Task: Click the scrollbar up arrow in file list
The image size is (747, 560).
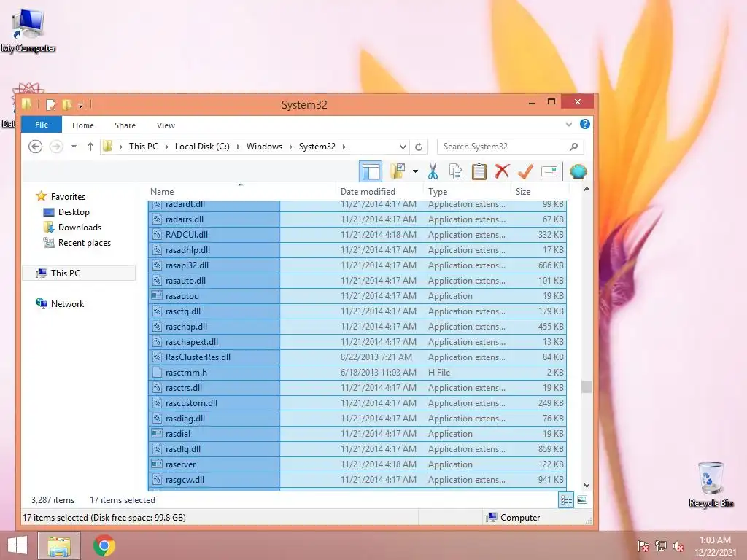Action: 587,190
